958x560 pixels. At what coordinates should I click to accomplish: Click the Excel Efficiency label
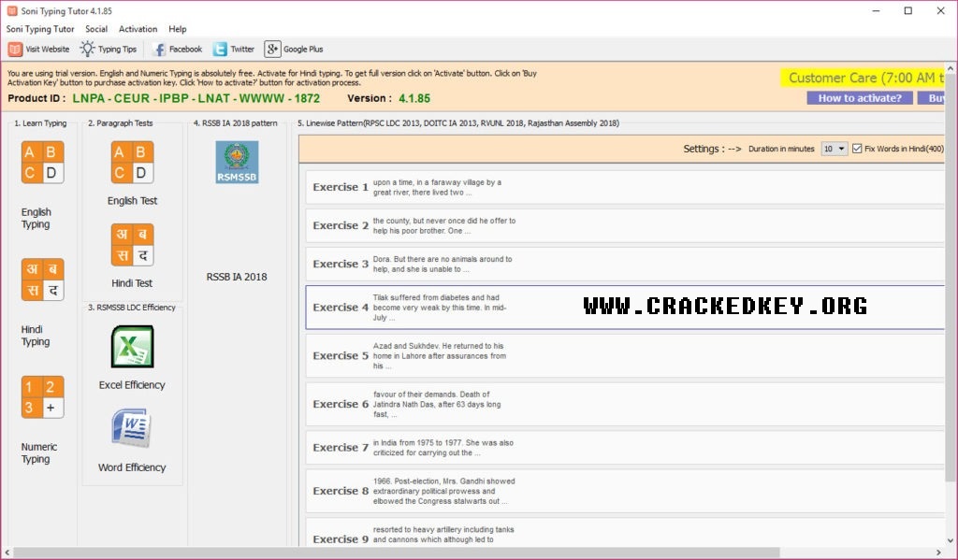pos(132,385)
